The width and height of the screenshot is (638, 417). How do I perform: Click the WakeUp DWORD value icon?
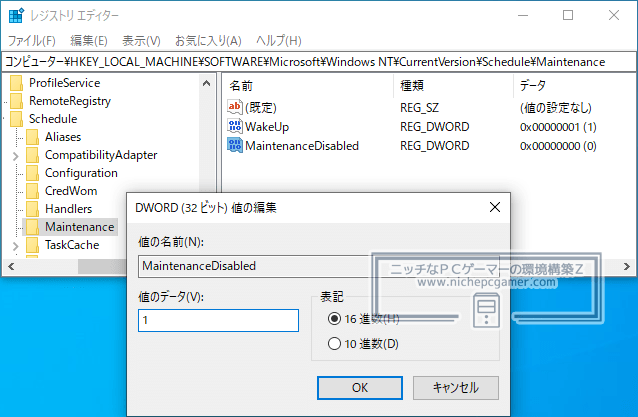tap(235, 127)
